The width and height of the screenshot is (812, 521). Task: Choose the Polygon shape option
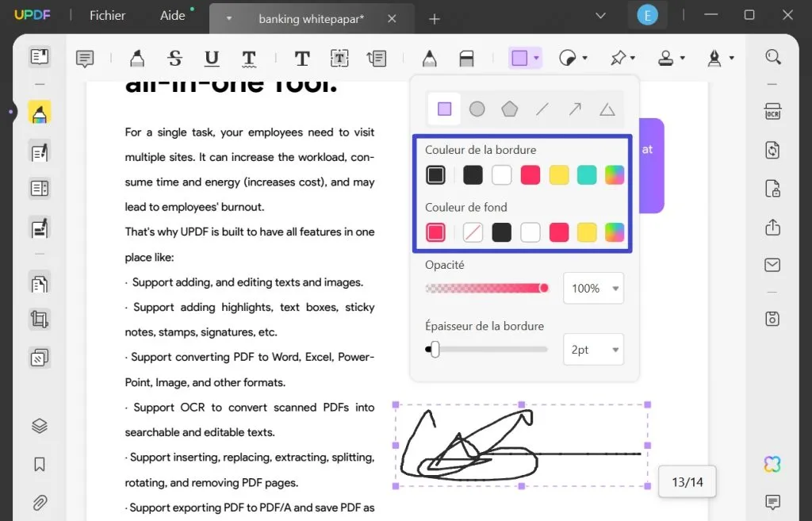510,109
